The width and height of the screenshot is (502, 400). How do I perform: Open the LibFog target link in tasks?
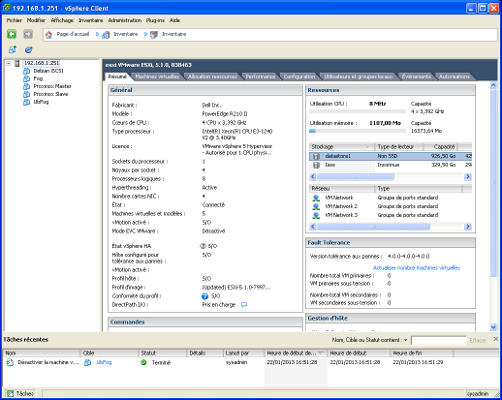tap(104, 362)
